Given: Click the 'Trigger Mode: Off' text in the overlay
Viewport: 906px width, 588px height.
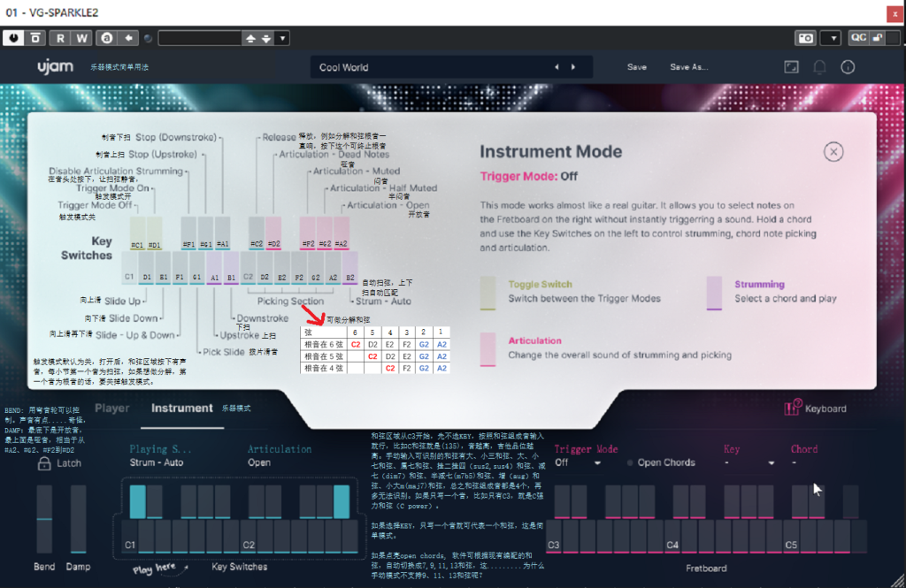Looking at the screenshot, I should point(529,176).
